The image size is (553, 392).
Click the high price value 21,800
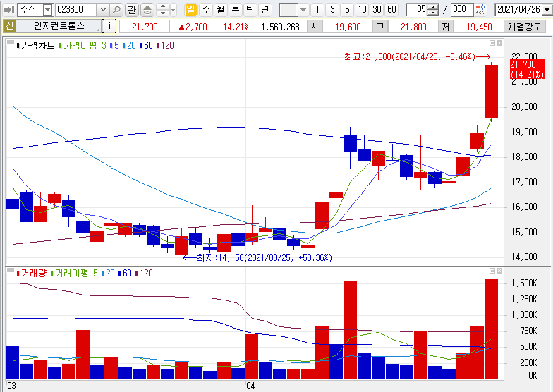413,27
